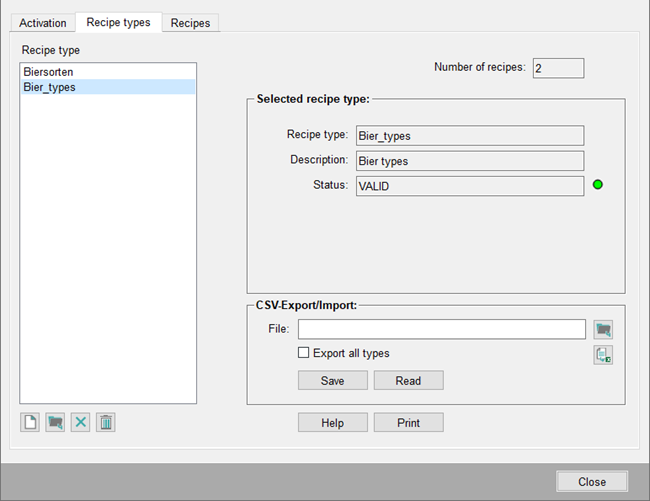650x501 pixels.
Task: Browse for CSV file with folder icon
Action: point(603,329)
